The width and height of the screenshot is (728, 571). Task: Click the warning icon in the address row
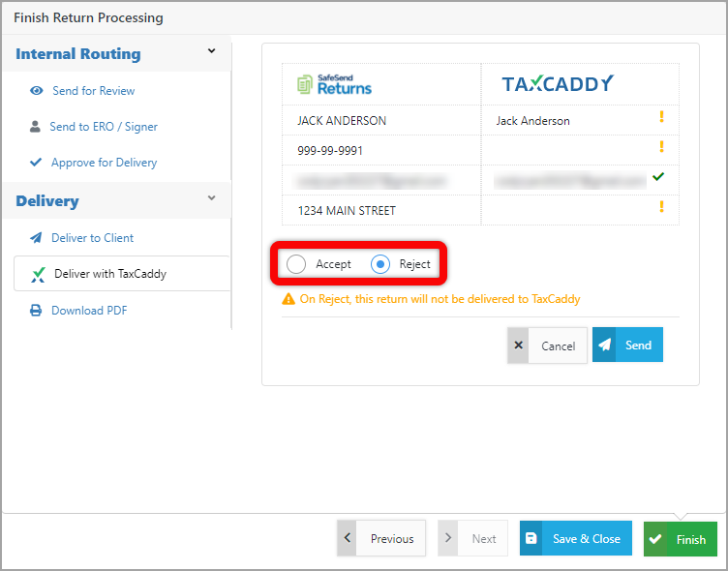click(x=661, y=206)
